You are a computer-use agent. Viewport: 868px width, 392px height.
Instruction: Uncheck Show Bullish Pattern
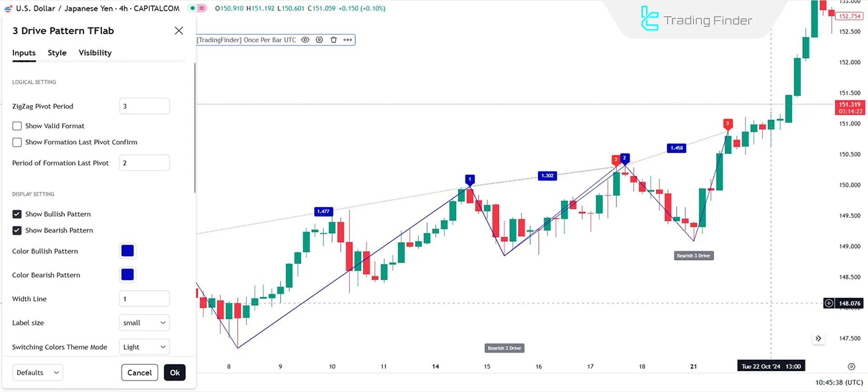pos(17,214)
